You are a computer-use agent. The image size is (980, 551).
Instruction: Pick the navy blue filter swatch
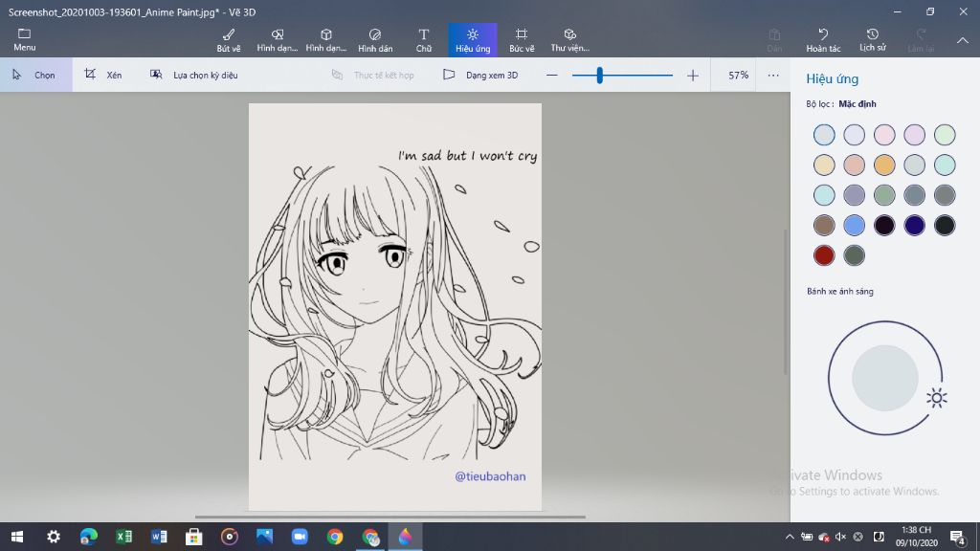pos(914,225)
